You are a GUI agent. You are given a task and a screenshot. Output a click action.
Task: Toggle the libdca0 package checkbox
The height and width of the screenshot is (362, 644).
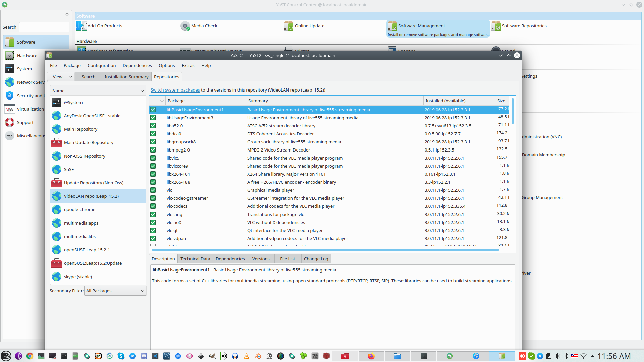pyautogui.click(x=153, y=134)
